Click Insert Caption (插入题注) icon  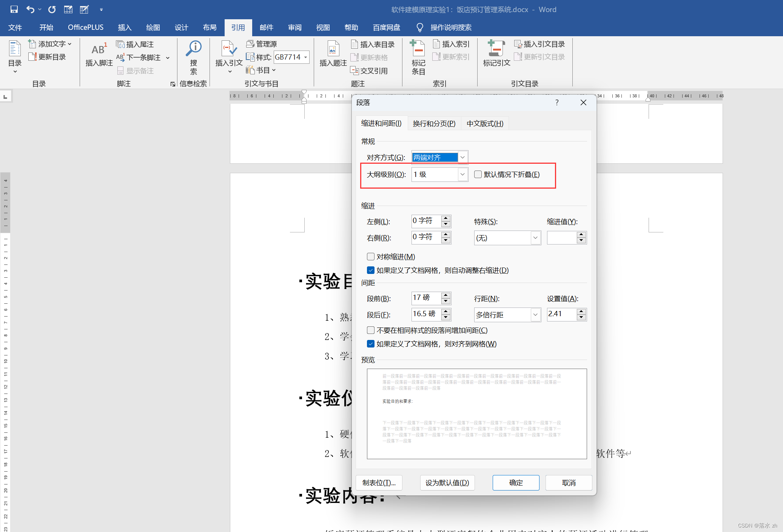click(333, 48)
